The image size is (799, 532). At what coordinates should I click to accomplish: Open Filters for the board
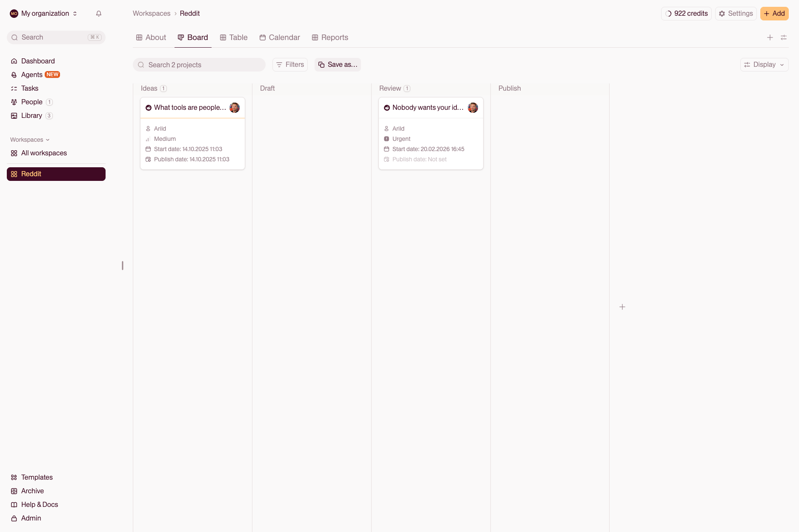point(290,64)
